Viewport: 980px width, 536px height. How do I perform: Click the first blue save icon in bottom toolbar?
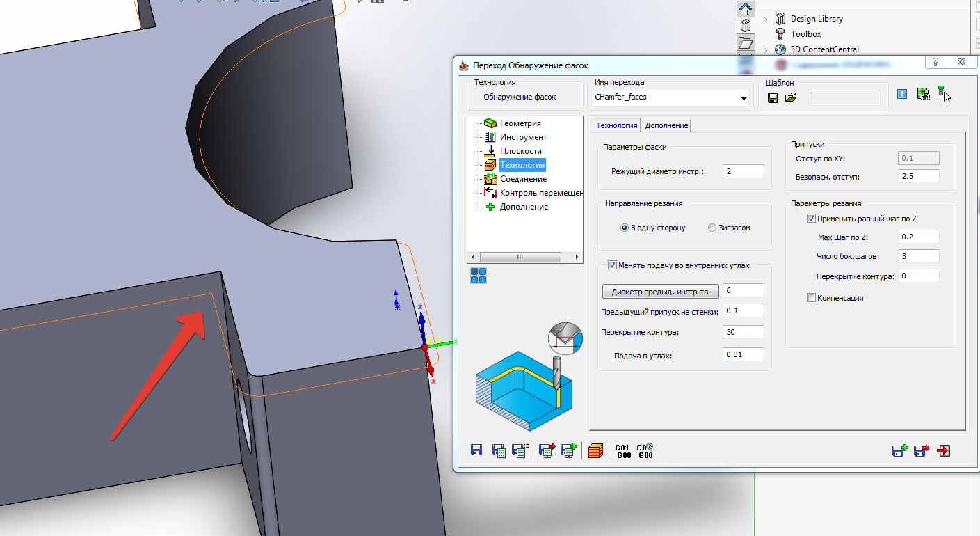point(476,450)
